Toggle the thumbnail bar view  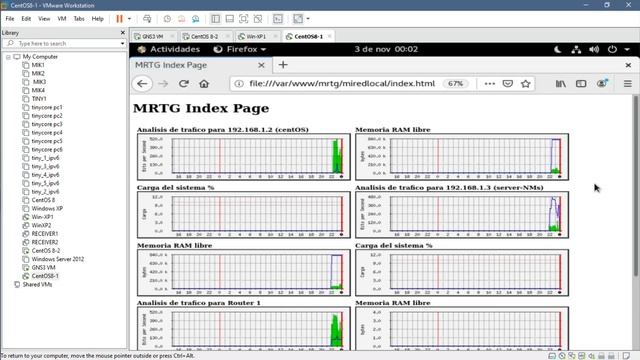pos(230,19)
